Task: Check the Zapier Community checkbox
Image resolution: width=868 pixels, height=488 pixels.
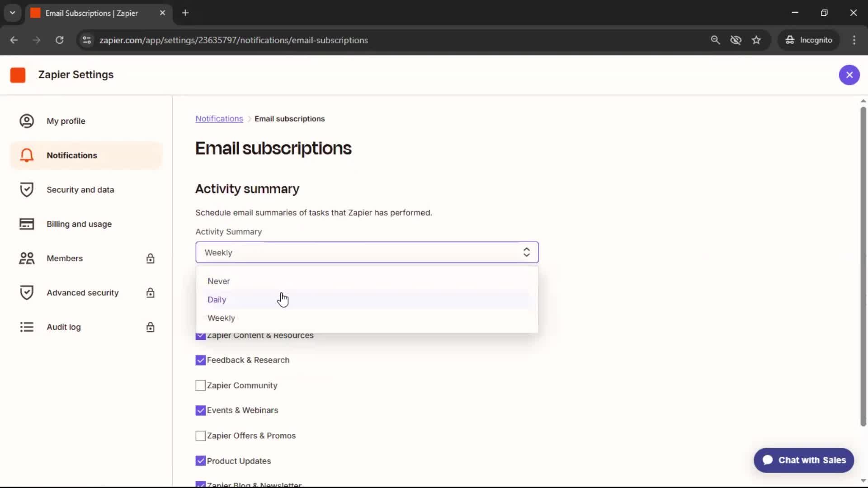Action: point(200,385)
